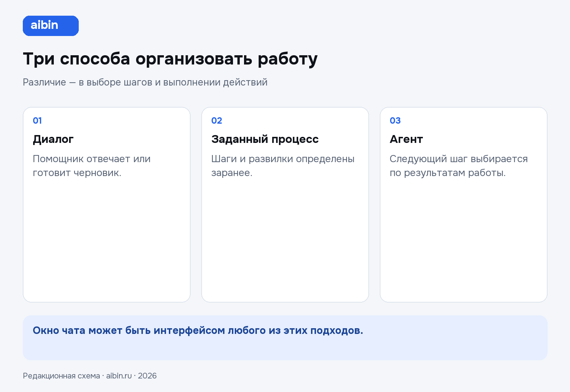Click text 'Шаги и развилки определены заранее.'
The height and width of the screenshot is (392, 570).
pos(283,166)
